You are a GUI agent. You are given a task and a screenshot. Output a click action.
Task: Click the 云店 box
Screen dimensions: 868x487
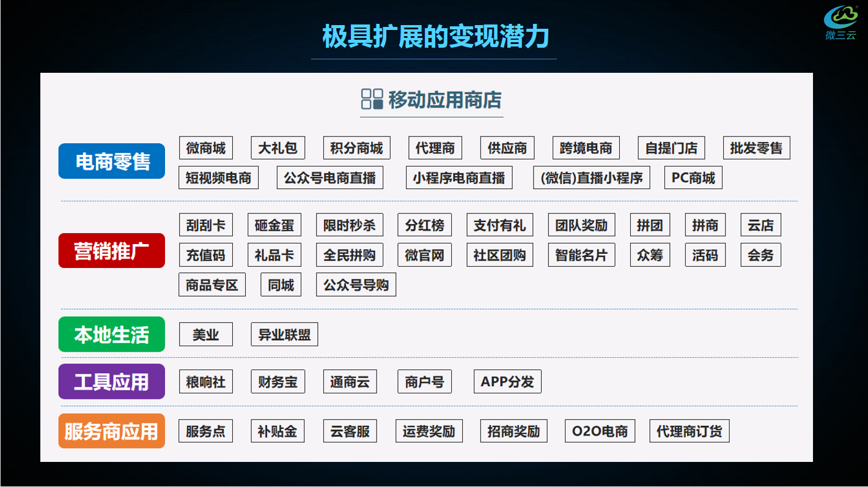(760, 225)
